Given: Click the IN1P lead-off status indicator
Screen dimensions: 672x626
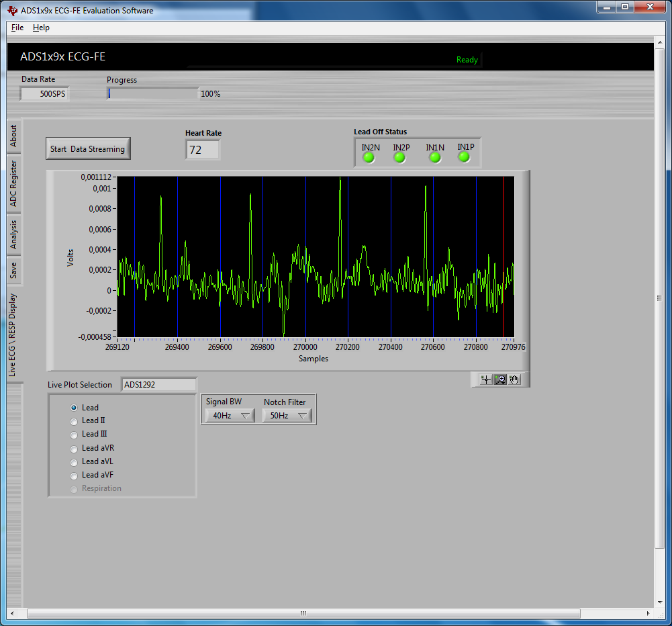Looking at the screenshot, I should (x=463, y=156).
